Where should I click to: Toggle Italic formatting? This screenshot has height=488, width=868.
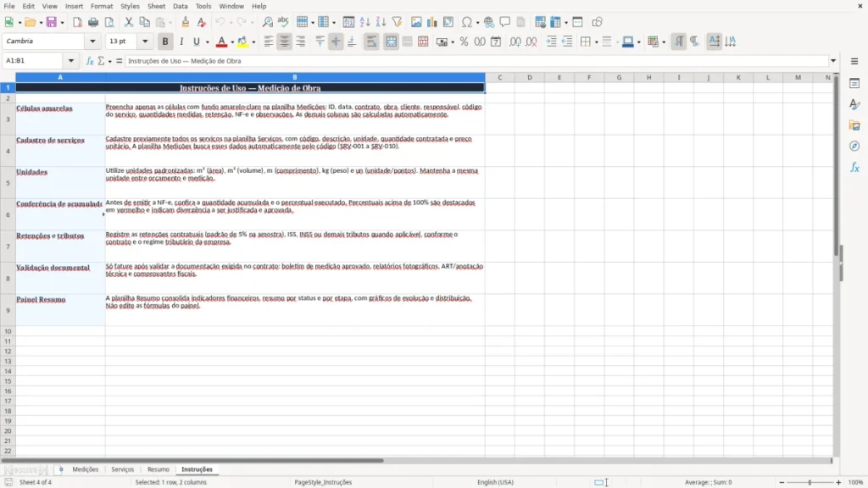[x=181, y=42]
